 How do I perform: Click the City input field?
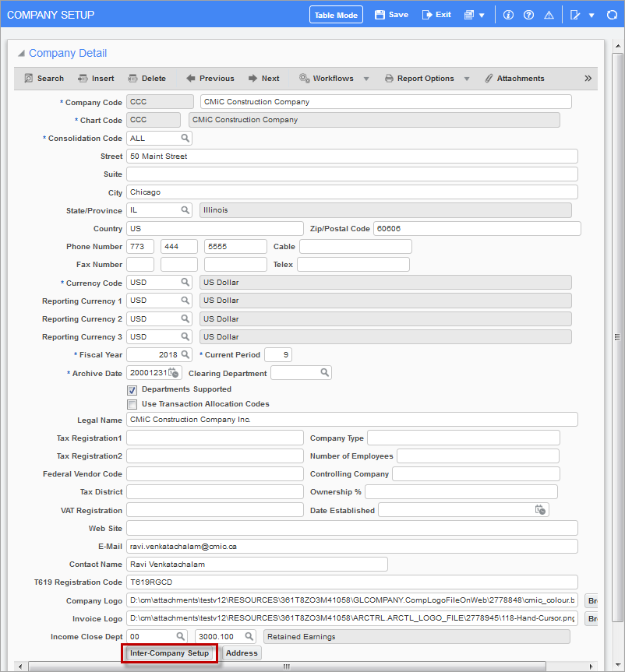[x=352, y=192]
